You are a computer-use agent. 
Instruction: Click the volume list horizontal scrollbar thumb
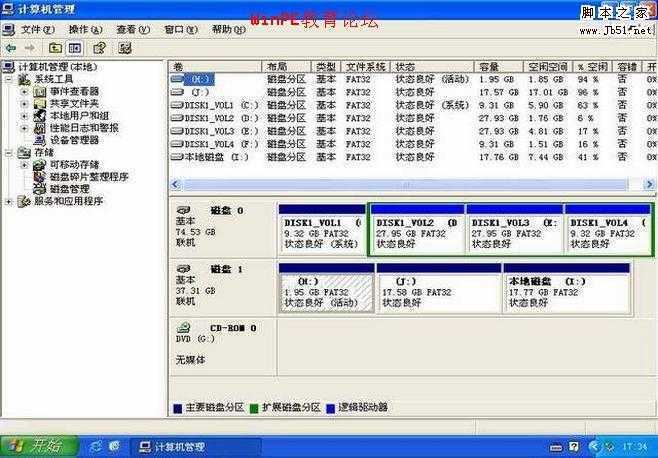pyautogui.click(x=406, y=184)
